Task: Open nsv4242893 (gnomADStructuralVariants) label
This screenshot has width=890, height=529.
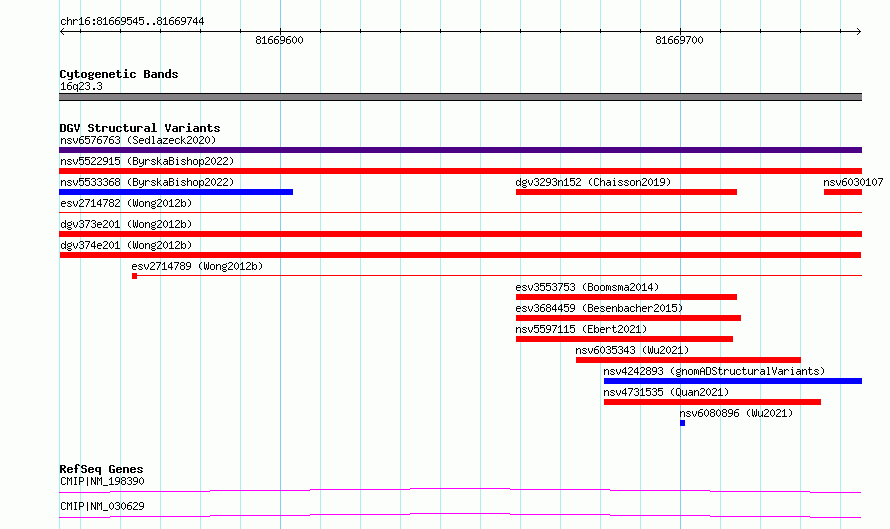Action: 714,371
